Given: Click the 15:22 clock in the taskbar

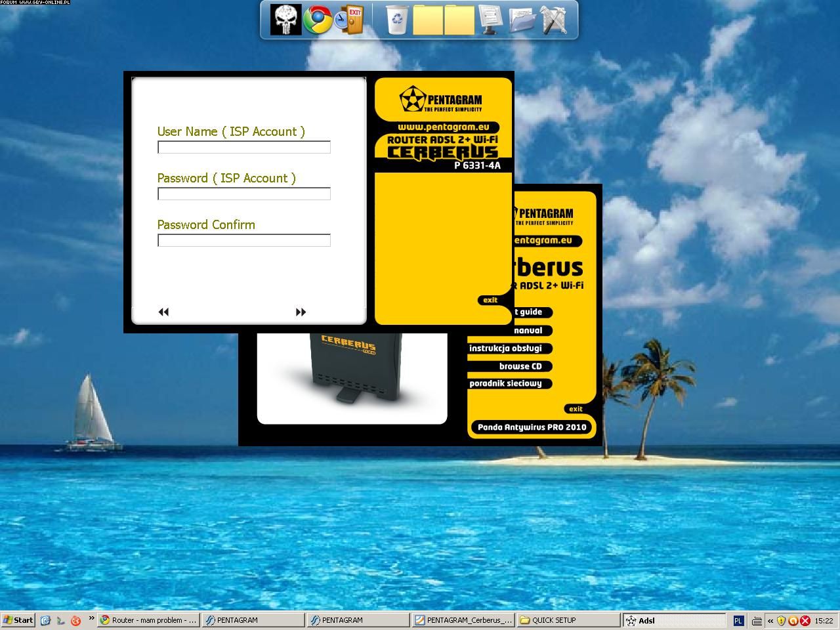Looking at the screenshot, I should pos(824,620).
